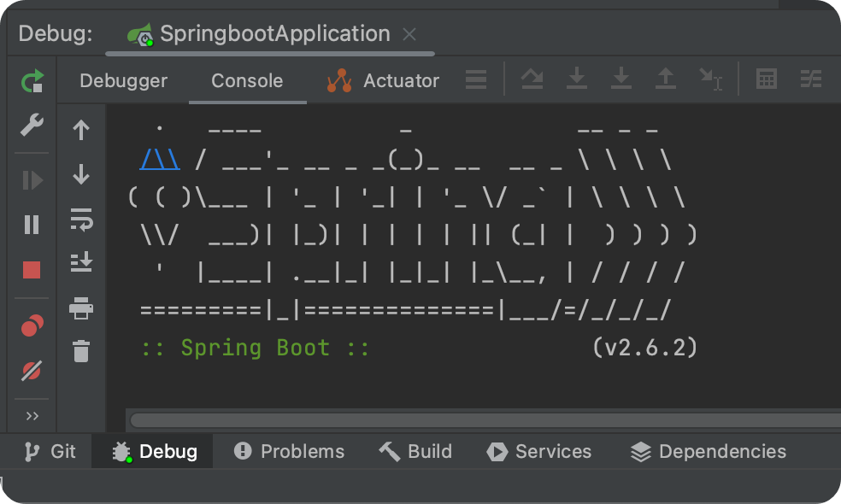Open the Git tool window
Screen dimensions: 841x504
(x=50, y=451)
